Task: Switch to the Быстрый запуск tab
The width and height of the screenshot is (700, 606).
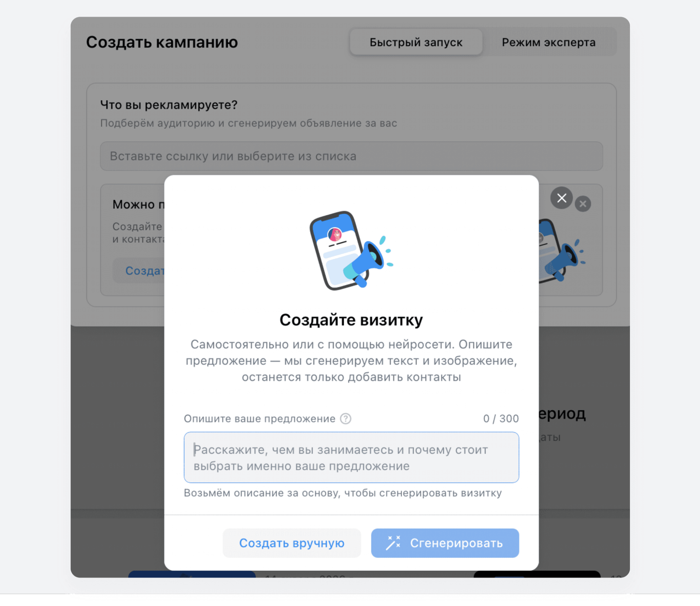Action: tap(416, 42)
